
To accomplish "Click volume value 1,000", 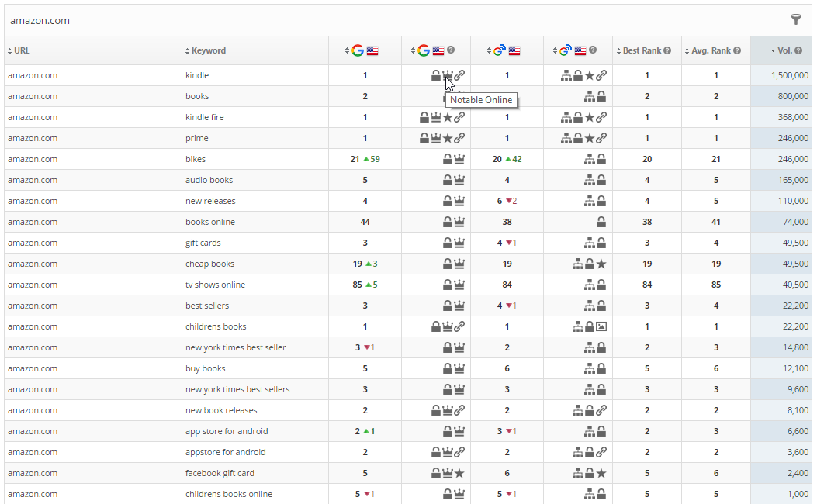I will click(798, 494).
